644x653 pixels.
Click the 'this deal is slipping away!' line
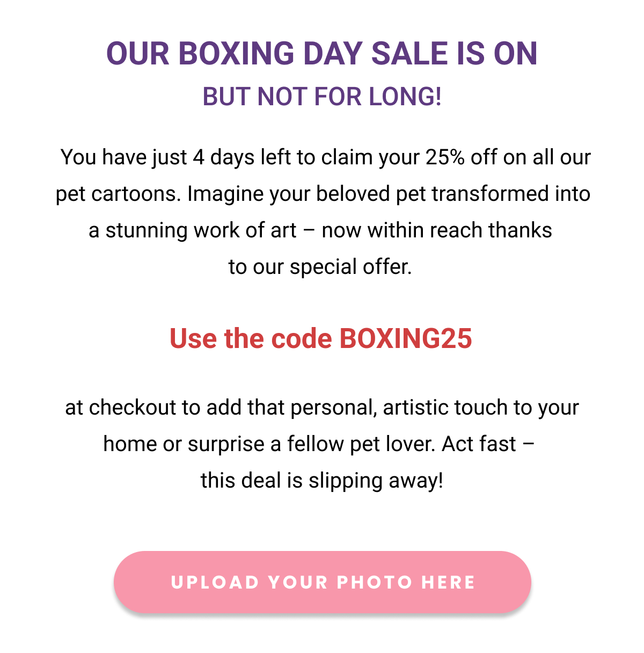pos(322,481)
